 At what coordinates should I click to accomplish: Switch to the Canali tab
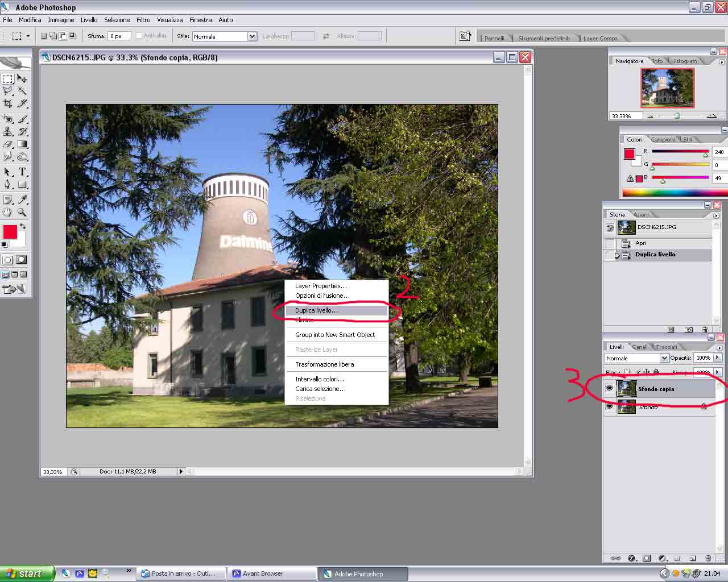640,347
